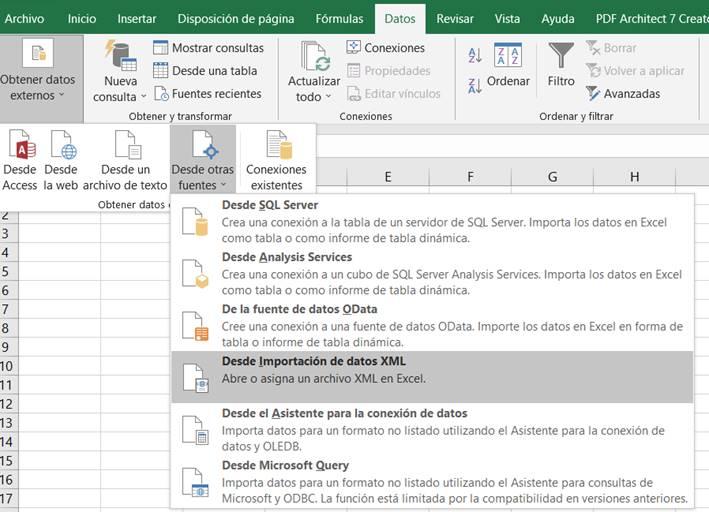Image resolution: width=709 pixels, height=512 pixels.
Task: Open the Ayuda tab
Action: [558, 19]
